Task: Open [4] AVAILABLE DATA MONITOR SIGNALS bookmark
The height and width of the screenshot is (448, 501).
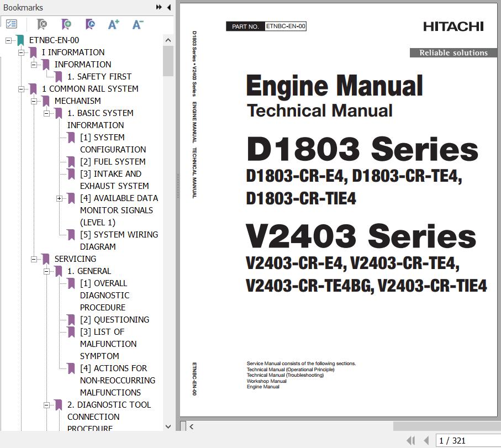Action: click(x=119, y=210)
